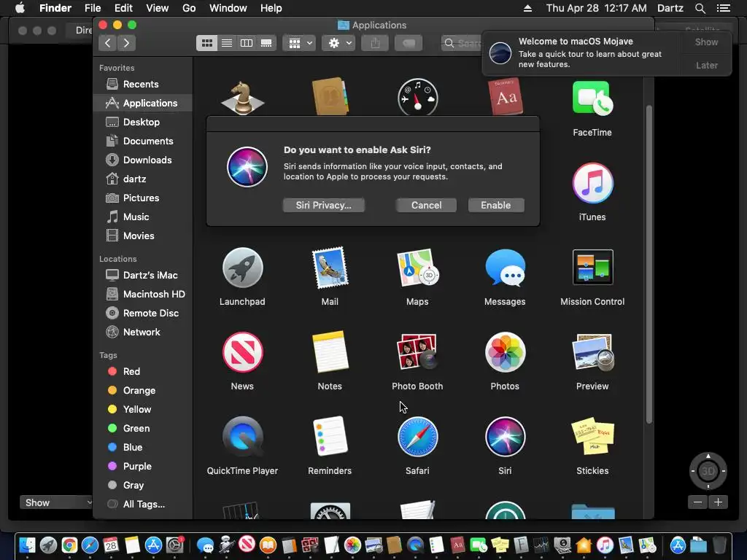This screenshot has height=560, width=747.
Task: Open the Launchpad app icon
Action: pos(242,268)
